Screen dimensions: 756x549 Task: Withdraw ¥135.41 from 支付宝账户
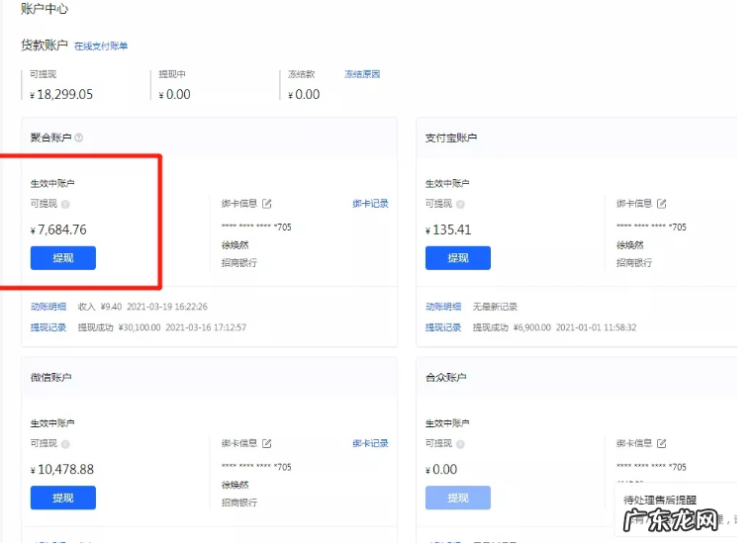(458, 258)
